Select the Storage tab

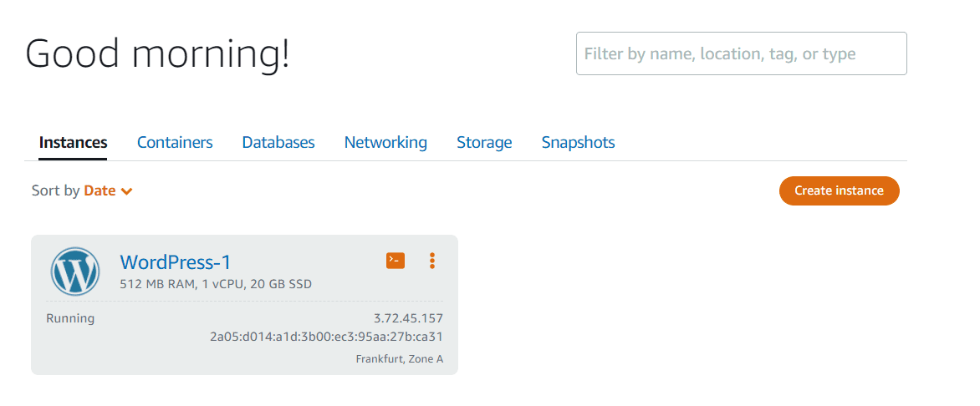coord(484,143)
